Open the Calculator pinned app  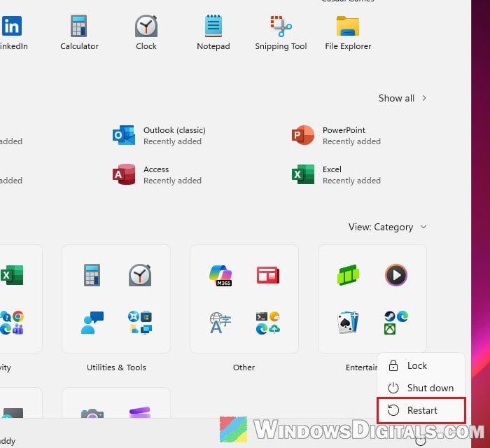tap(79, 32)
